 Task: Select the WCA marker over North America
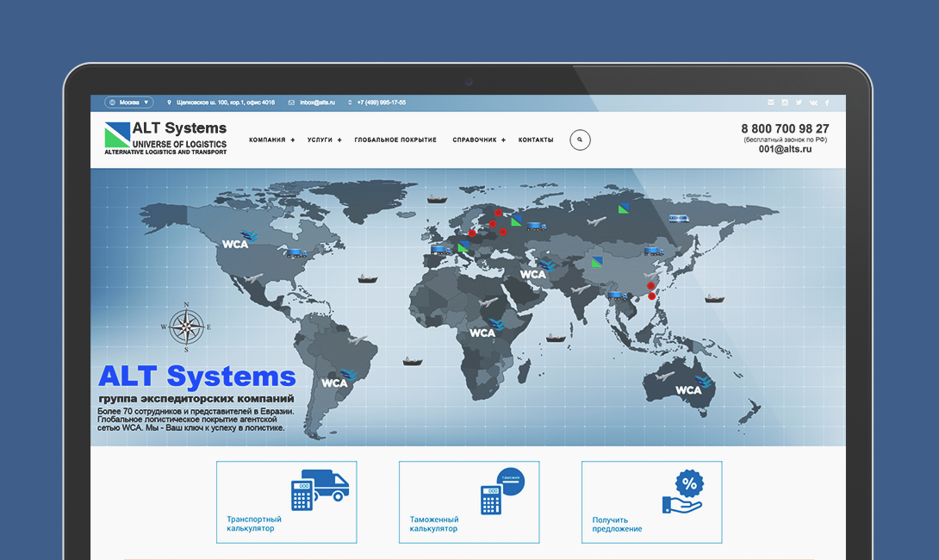tap(239, 240)
